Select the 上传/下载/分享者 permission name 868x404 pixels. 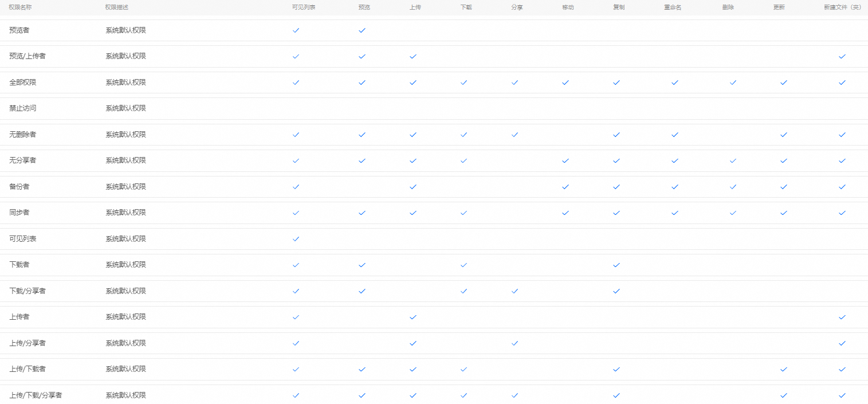tap(36, 395)
